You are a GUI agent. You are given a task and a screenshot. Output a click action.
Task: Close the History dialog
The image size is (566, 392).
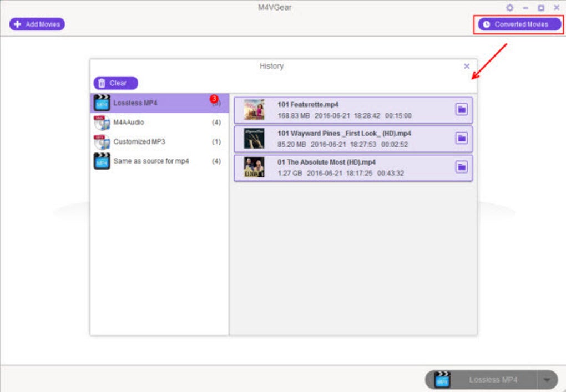[467, 67]
